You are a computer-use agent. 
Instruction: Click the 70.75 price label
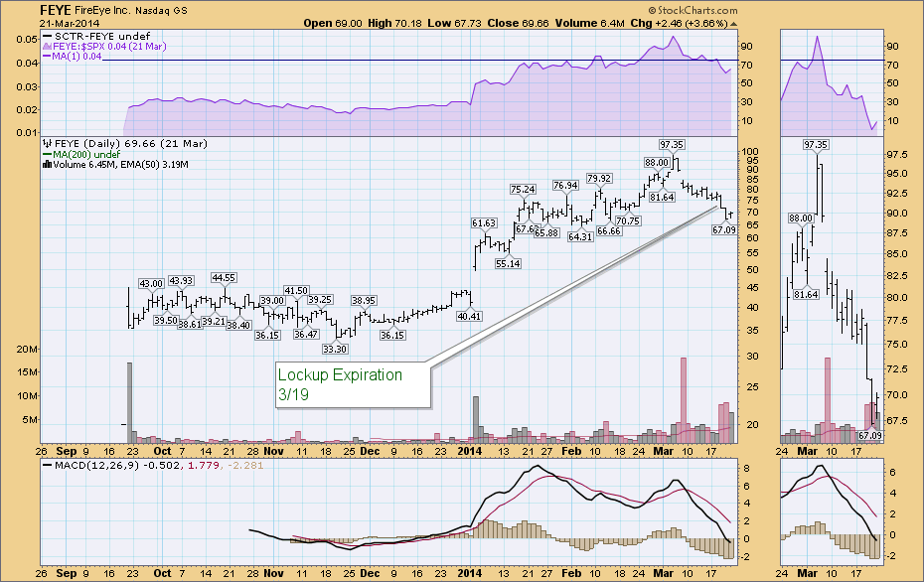[628, 220]
